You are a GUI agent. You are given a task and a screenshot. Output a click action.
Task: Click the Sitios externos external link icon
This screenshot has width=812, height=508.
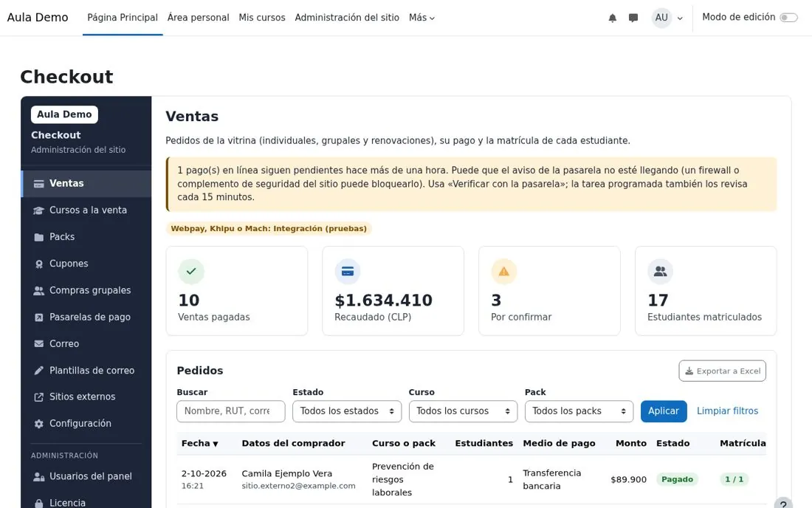click(39, 397)
